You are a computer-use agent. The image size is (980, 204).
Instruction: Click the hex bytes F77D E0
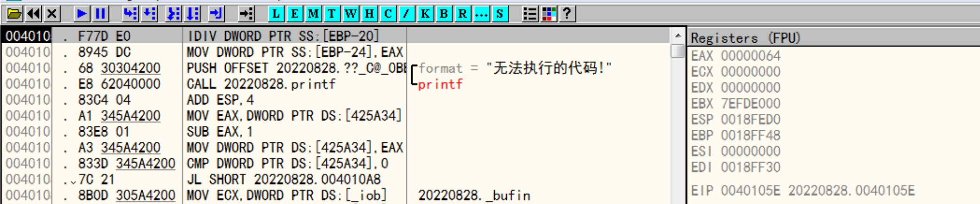(104, 36)
